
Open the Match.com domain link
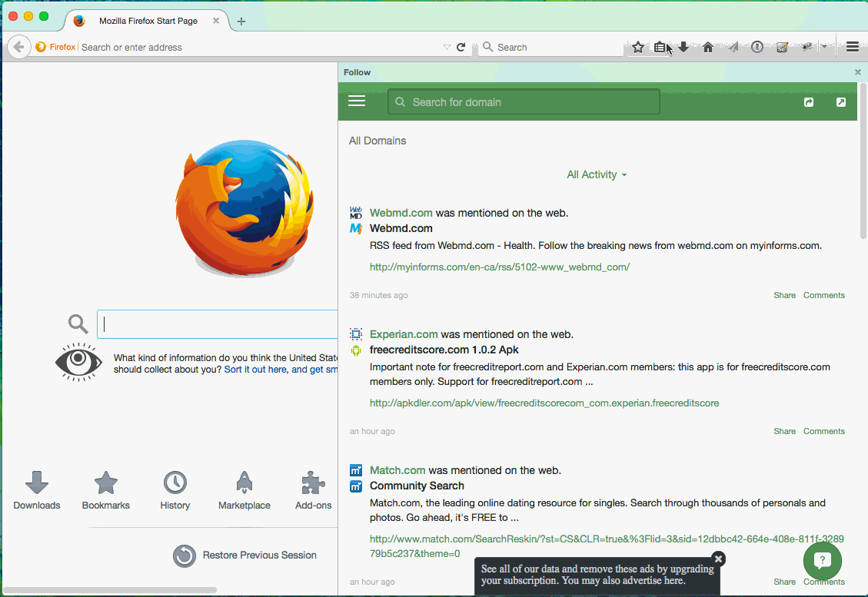(397, 470)
